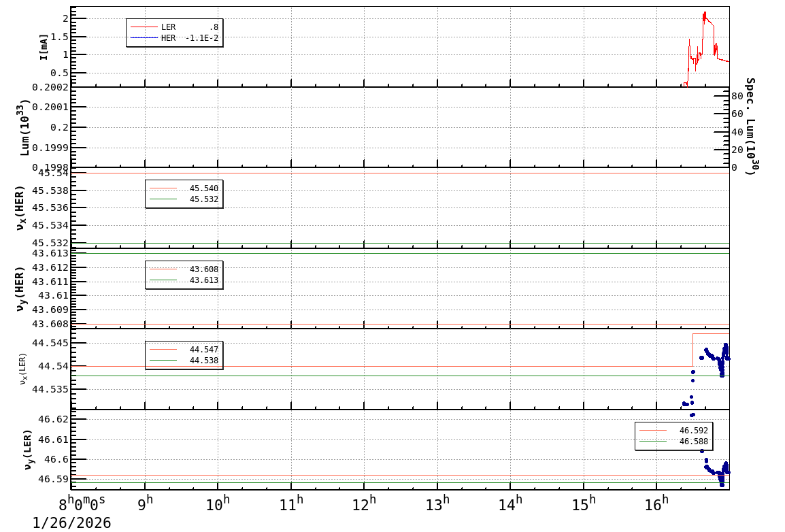
Task: Click the 44.547 legend entry
Action: pos(184,350)
